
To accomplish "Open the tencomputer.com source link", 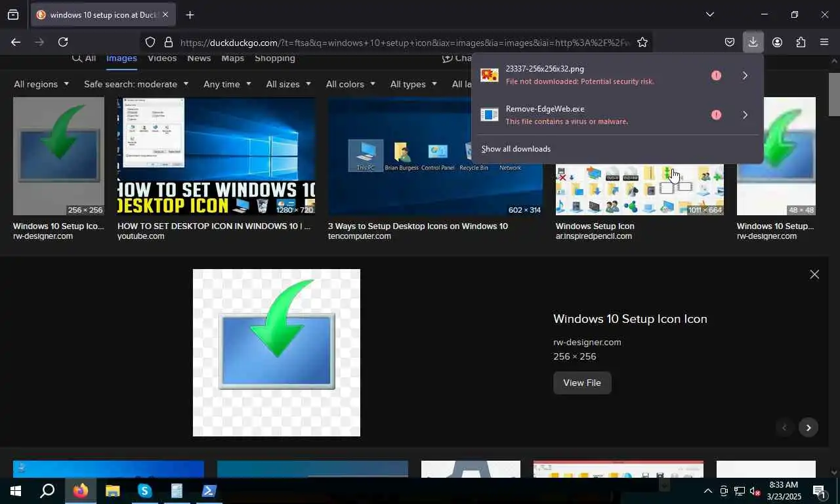I will (359, 236).
